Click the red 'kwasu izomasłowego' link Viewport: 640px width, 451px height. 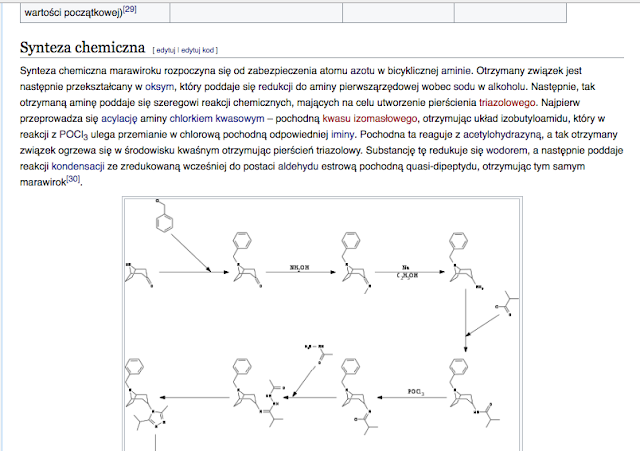click(370, 119)
